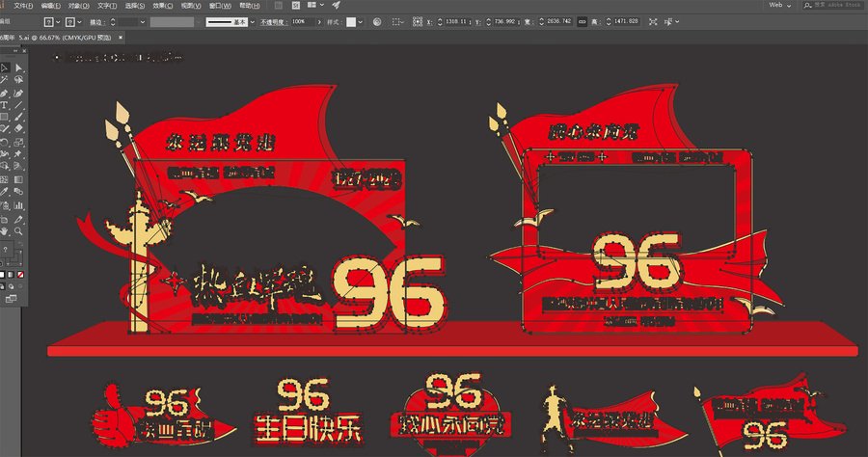The image size is (868, 457).
Task: Open the 效果(C) menu
Action: (x=163, y=6)
